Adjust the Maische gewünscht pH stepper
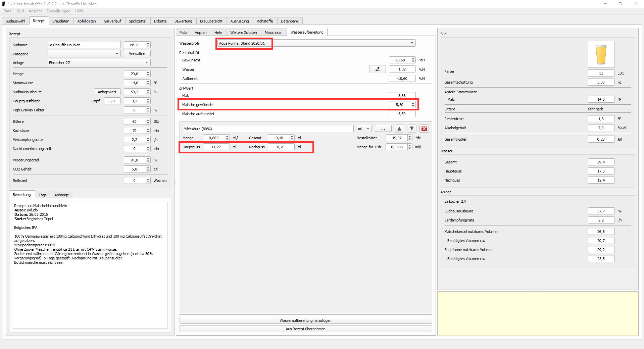This screenshot has height=349, width=644. [413, 105]
